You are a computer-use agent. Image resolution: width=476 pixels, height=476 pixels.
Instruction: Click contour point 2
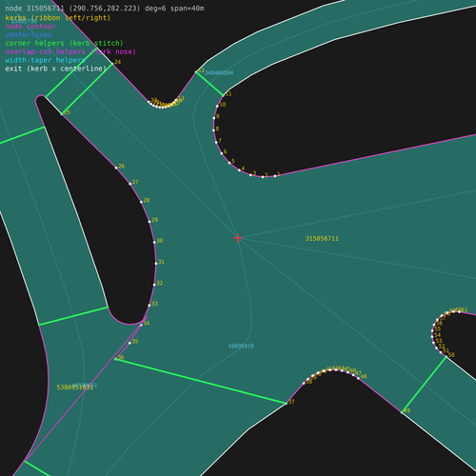coord(263,177)
